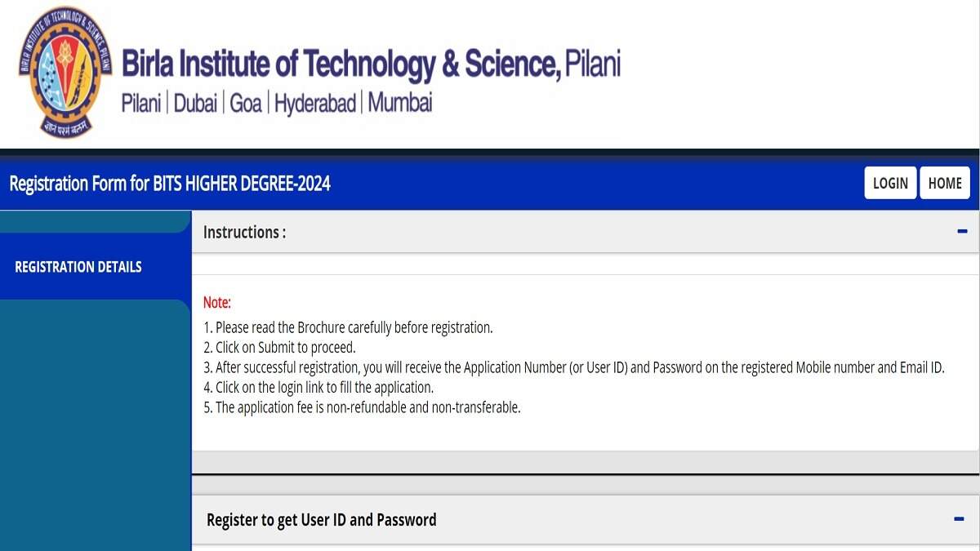Collapse the Instructions panel using minus icon
This screenshot has height=551, width=980.
point(962,232)
